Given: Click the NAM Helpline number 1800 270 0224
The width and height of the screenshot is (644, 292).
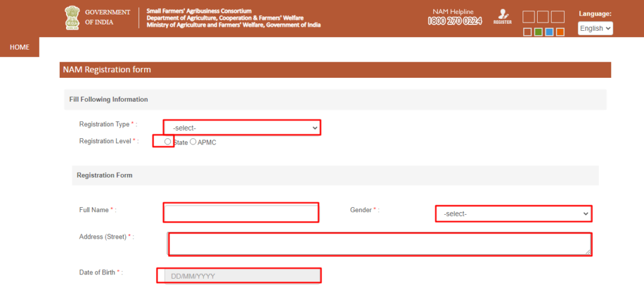Looking at the screenshot, I should click(455, 21).
